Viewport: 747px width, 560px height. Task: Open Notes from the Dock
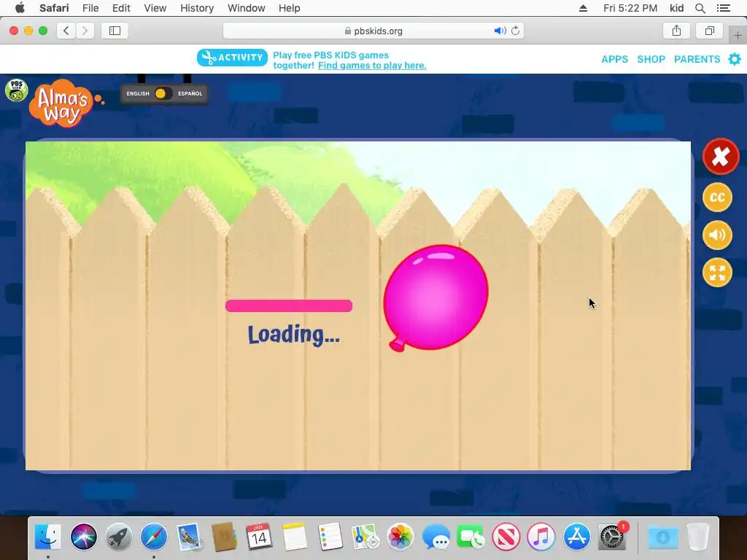295,537
